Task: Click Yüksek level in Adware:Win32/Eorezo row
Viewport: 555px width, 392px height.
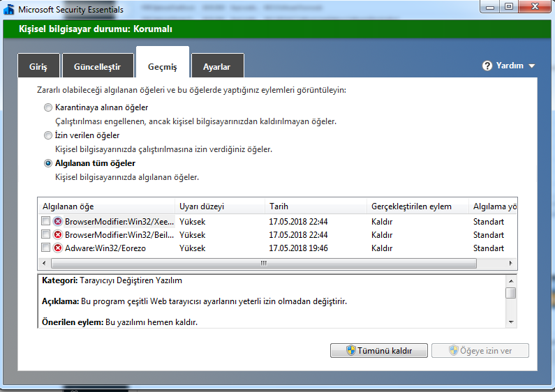Action: click(192, 248)
